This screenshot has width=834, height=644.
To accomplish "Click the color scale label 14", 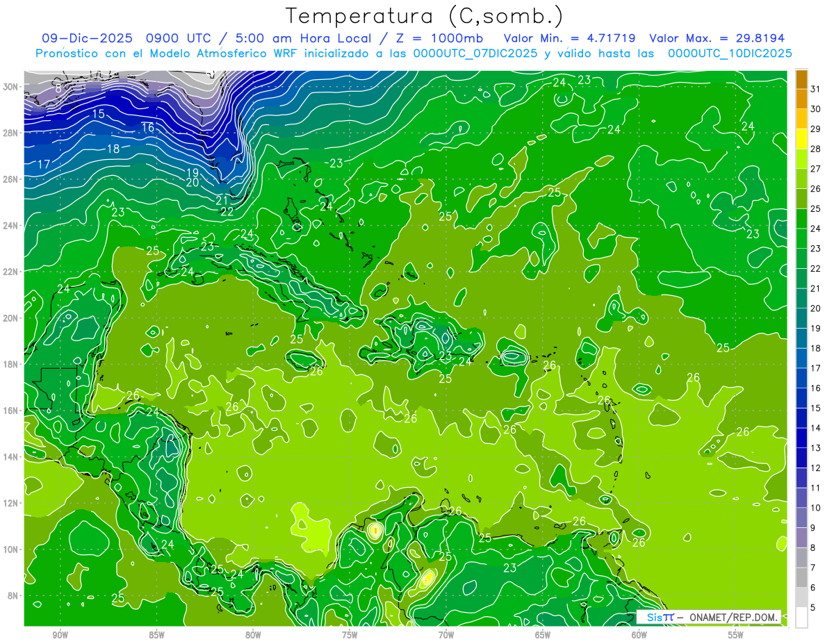I will (x=816, y=428).
